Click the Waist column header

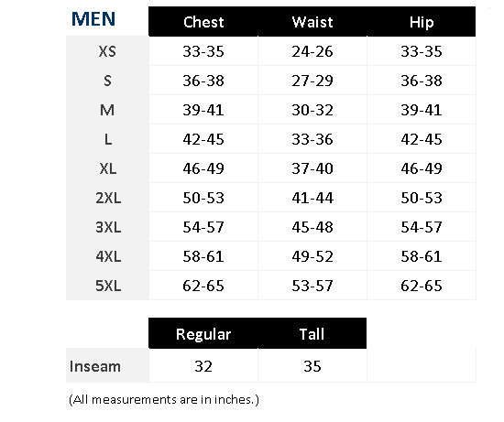(312, 22)
